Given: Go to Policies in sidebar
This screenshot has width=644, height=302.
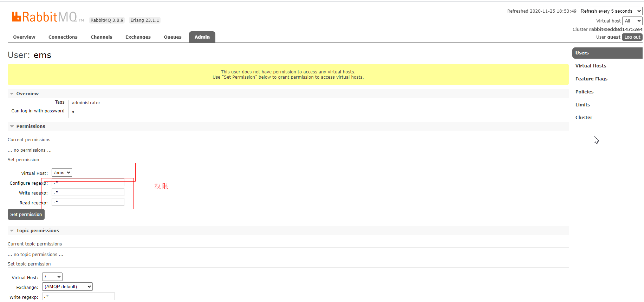Looking at the screenshot, I should pyautogui.click(x=584, y=92).
